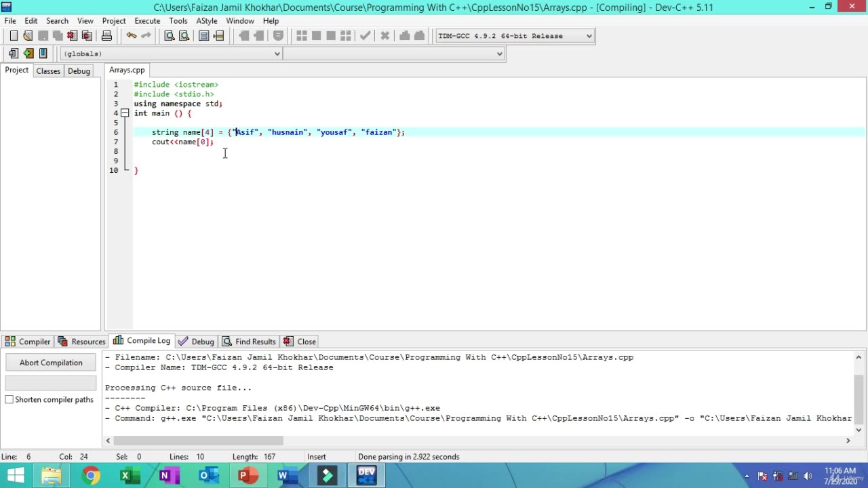Click the Open file toolbar icon
The image size is (868, 488).
coord(28,36)
